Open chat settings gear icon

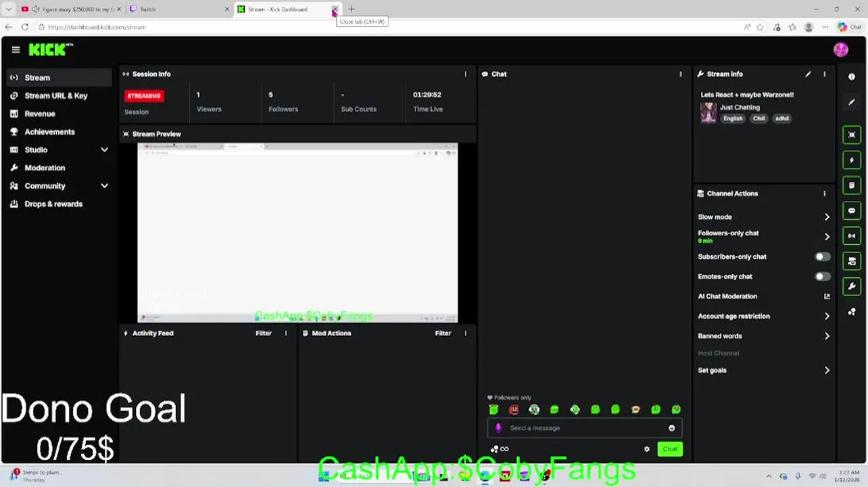tap(647, 449)
